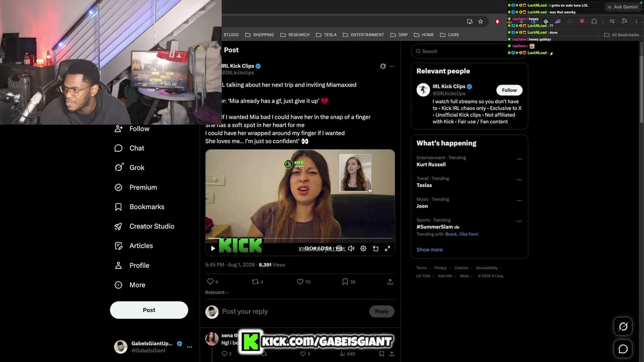This screenshot has width=644, height=362.
Task: Open the CARS bookmarks folder
Action: click(449, 35)
